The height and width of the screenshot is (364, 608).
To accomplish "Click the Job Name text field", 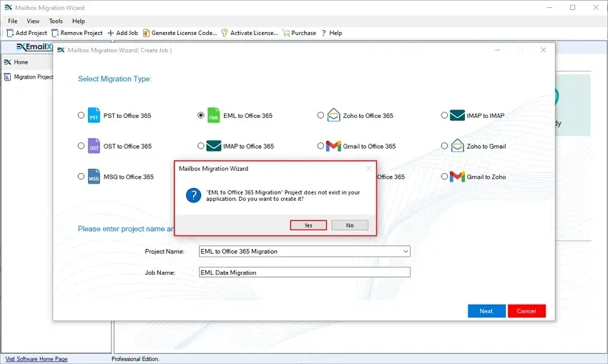I will coord(304,272).
